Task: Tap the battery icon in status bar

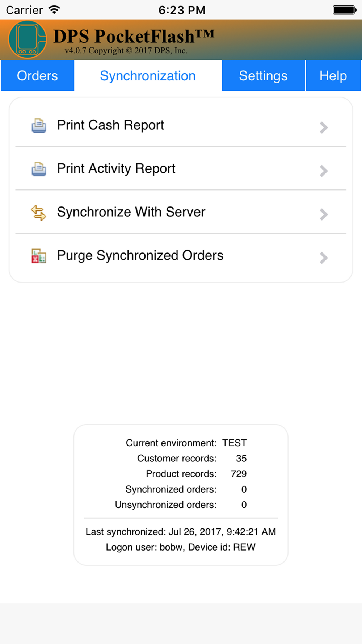Action: point(345,10)
